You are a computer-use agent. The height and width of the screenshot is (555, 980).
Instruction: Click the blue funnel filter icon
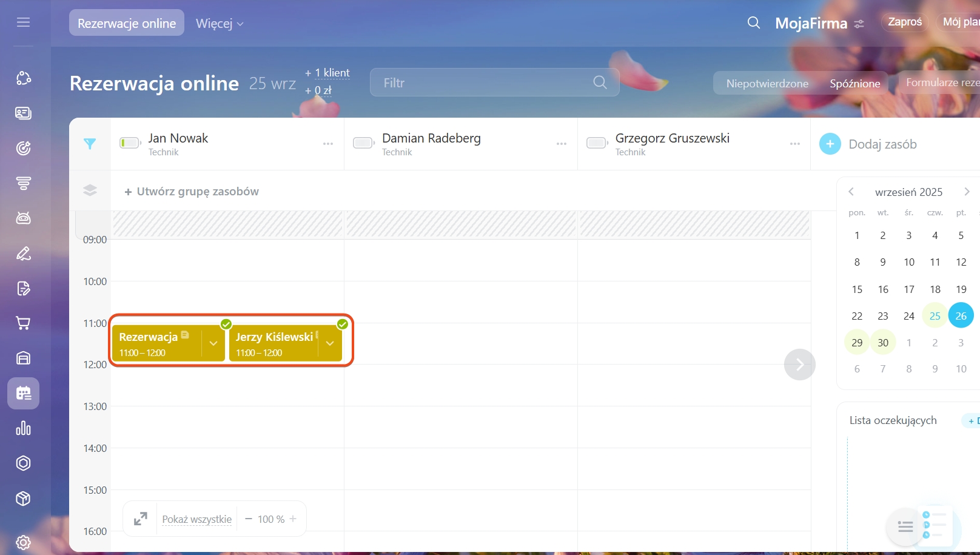pos(90,144)
